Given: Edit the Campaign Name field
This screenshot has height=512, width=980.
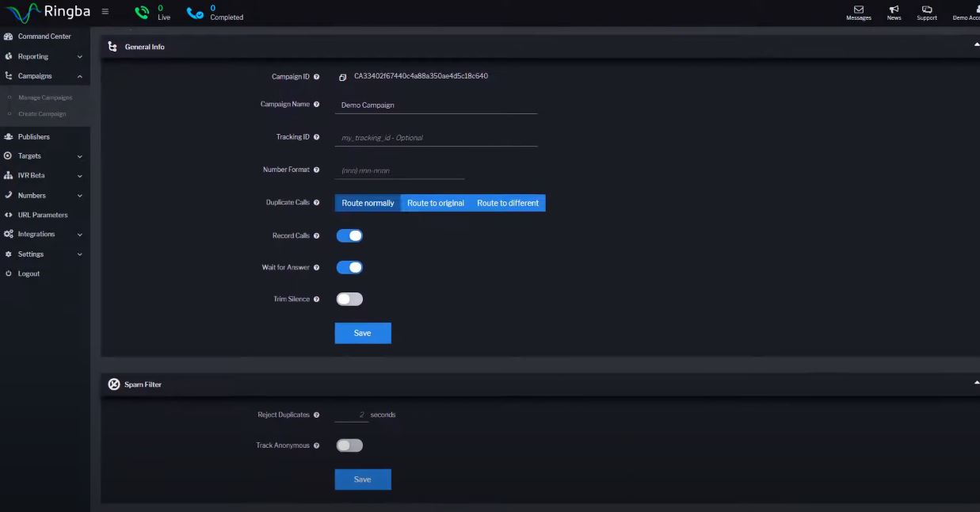Looking at the screenshot, I should [x=436, y=105].
